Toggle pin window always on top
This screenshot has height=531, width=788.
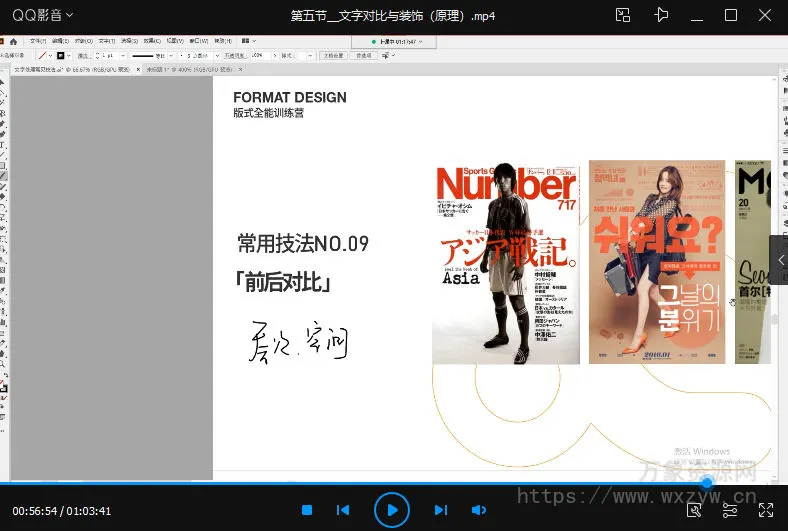click(x=660, y=15)
